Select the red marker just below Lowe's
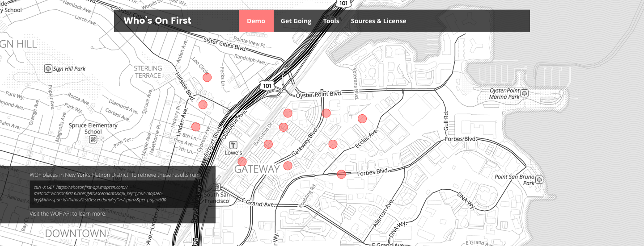The image size is (644, 246). (242, 162)
